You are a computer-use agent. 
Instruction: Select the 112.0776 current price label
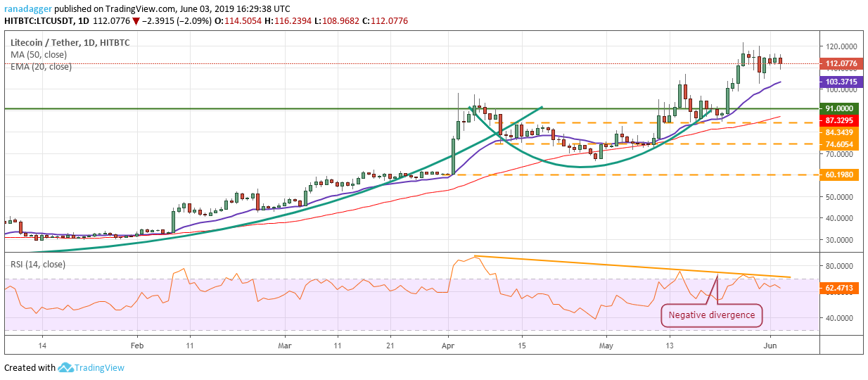point(840,64)
